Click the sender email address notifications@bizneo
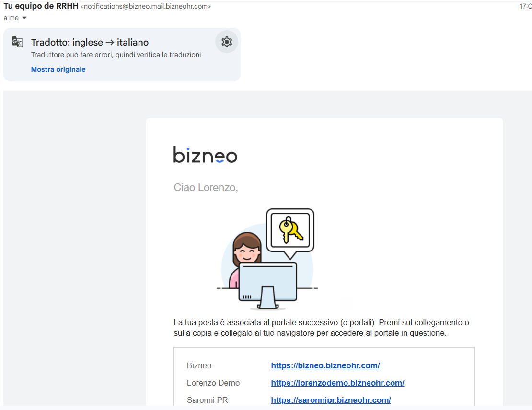Viewport: 532px width, 410px height. coord(146,7)
